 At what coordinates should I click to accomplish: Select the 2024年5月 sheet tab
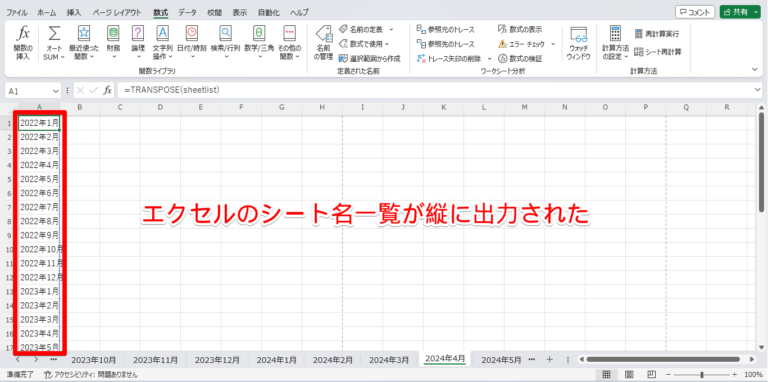coord(501,360)
